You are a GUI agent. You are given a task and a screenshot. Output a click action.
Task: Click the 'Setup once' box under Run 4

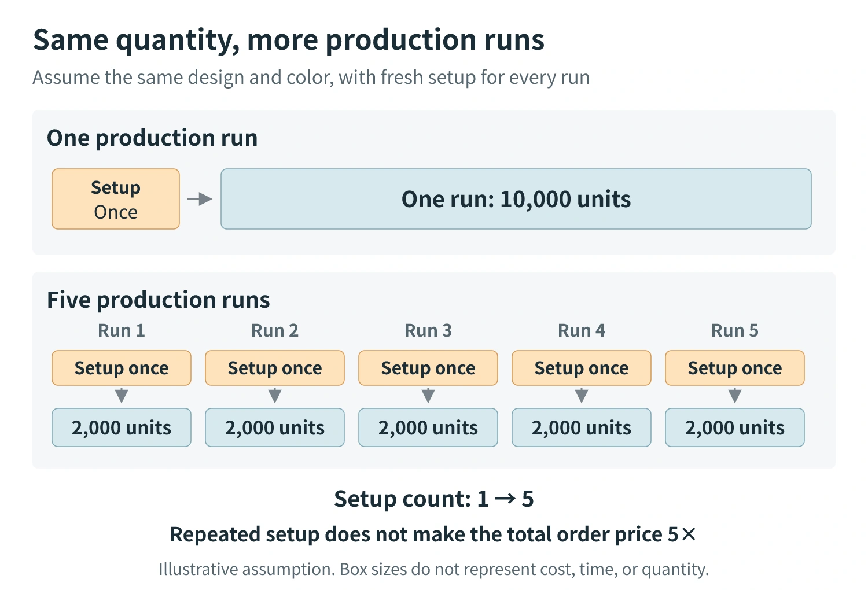tap(582, 368)
